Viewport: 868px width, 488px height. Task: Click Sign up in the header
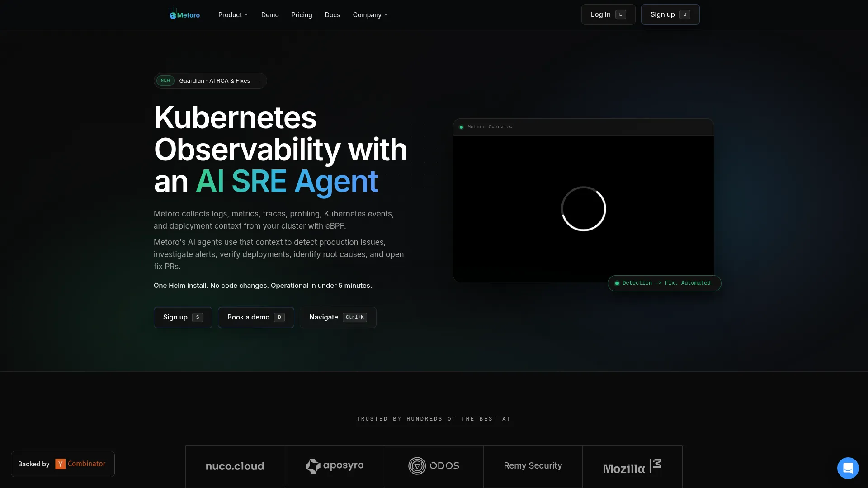tap(670, 14)
